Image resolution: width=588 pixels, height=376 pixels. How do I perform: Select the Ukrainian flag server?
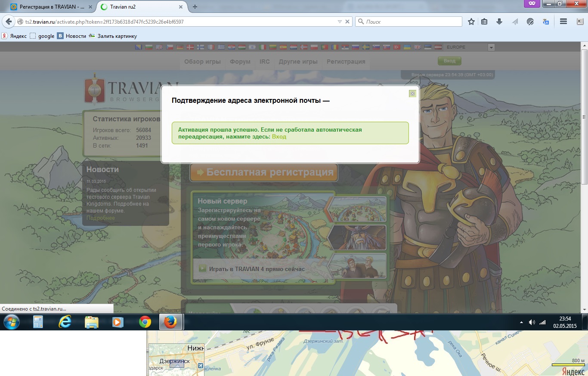tap(407, 47)
